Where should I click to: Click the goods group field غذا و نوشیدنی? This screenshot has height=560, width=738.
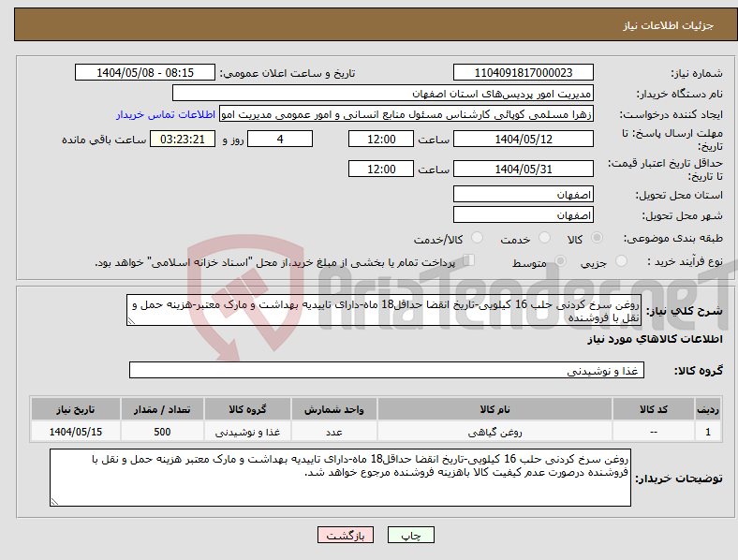[x=387, y=370]
